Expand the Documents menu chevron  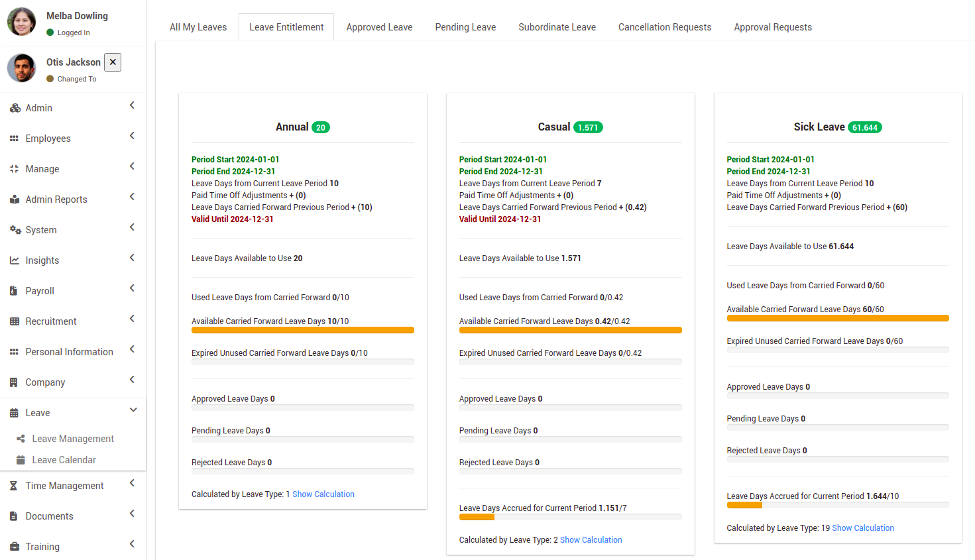[x=132, y=514]
